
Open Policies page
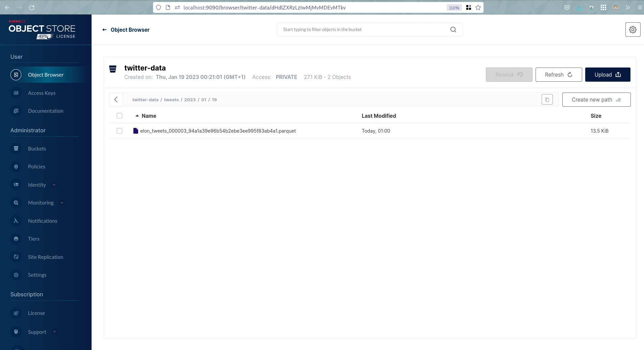[36, 166]
